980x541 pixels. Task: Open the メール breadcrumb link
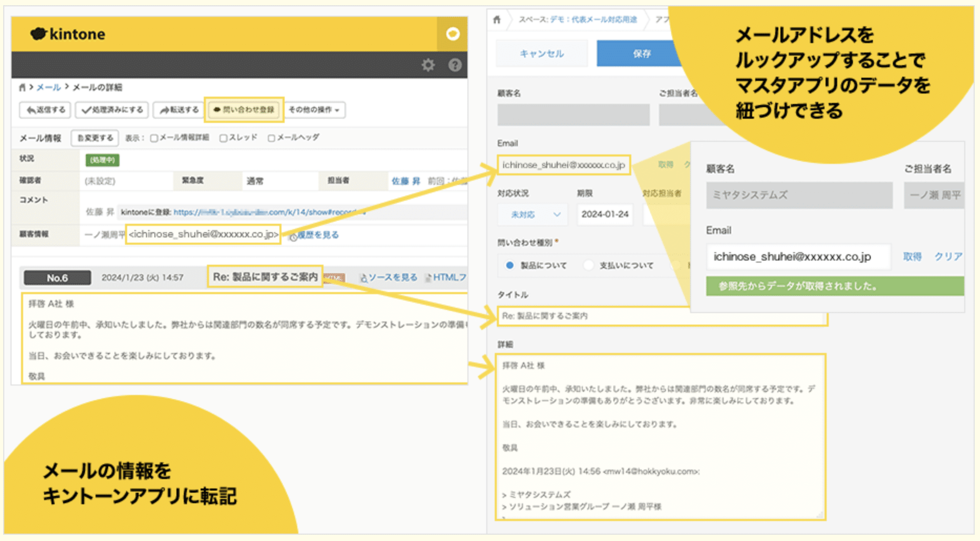point(48,87)
